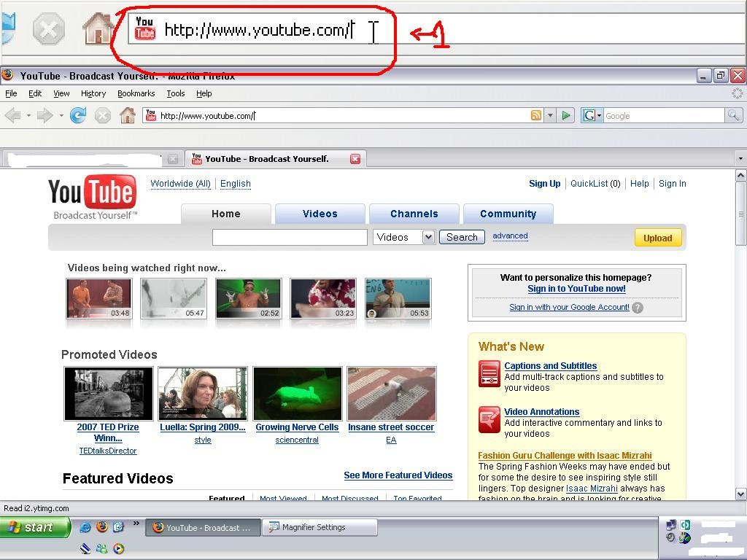
Task: Switch to the YouTube Community tab
Action: (508, 214)
